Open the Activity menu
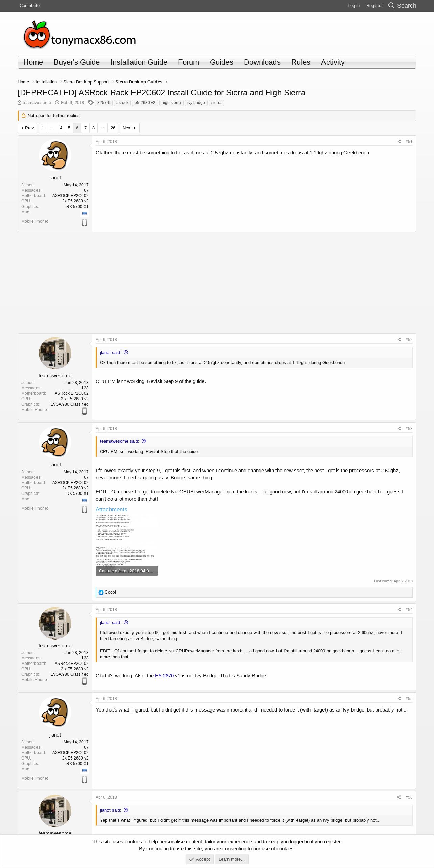The width and height of the screenshot is (434, 868). pos(333,62)
